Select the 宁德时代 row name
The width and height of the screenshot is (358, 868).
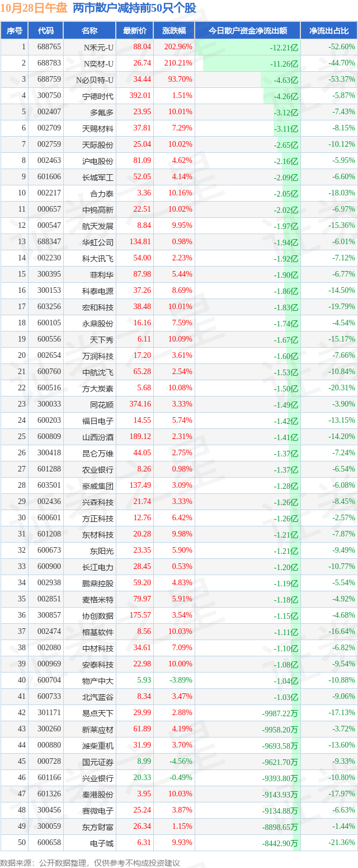pyautogui.click(x=98, y=96)
